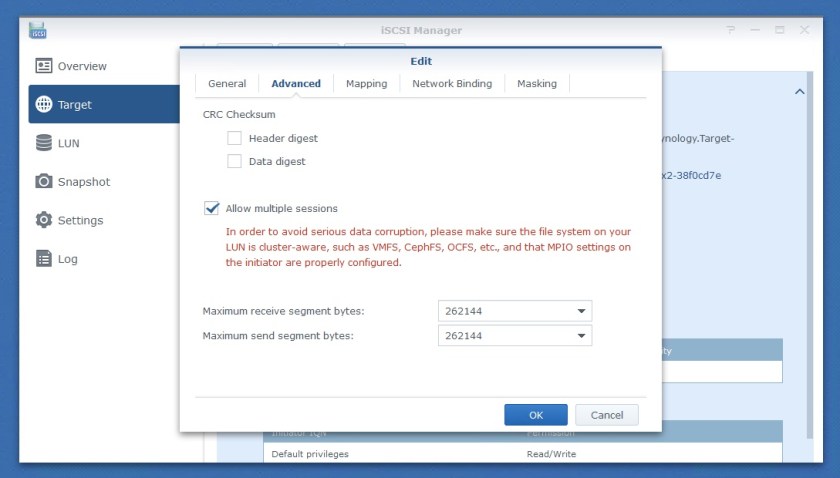Switch to the Masking tab

pos(537,84)
